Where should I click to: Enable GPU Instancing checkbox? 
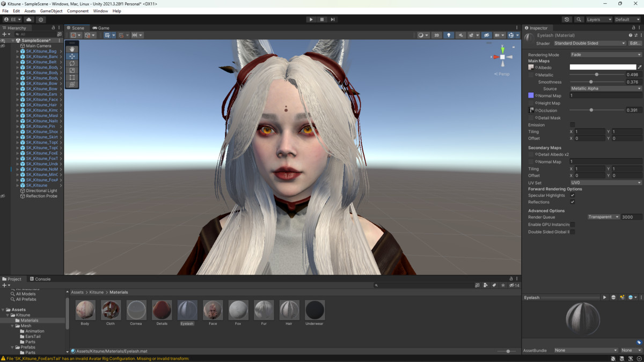click(x=573, y=224)
